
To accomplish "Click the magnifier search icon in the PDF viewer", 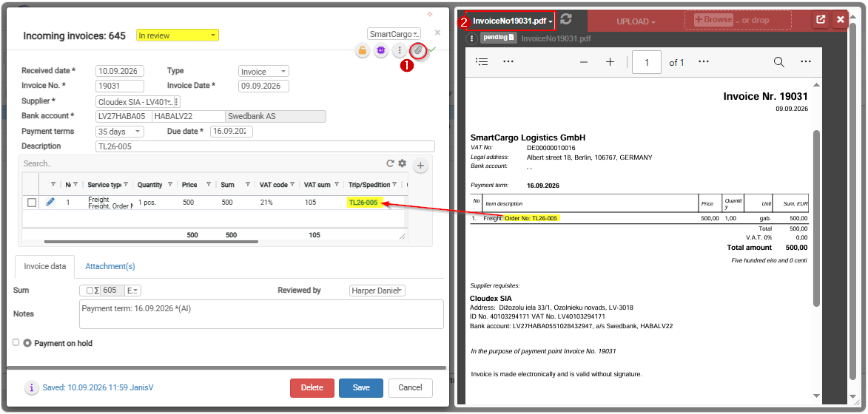I will tap(779, 62).
